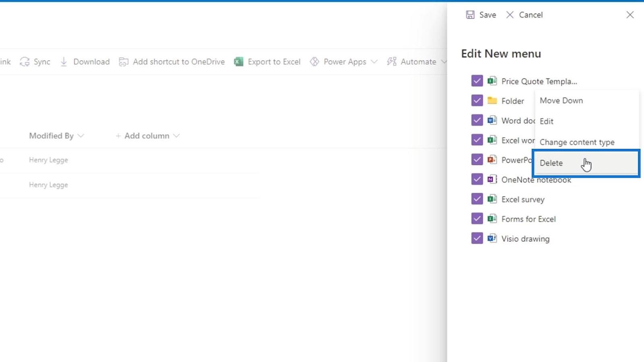Image resolution: width=644 pixels, height=362 pixels.
Task: Select OneNote notebook item text
Action: pos(536,180)
